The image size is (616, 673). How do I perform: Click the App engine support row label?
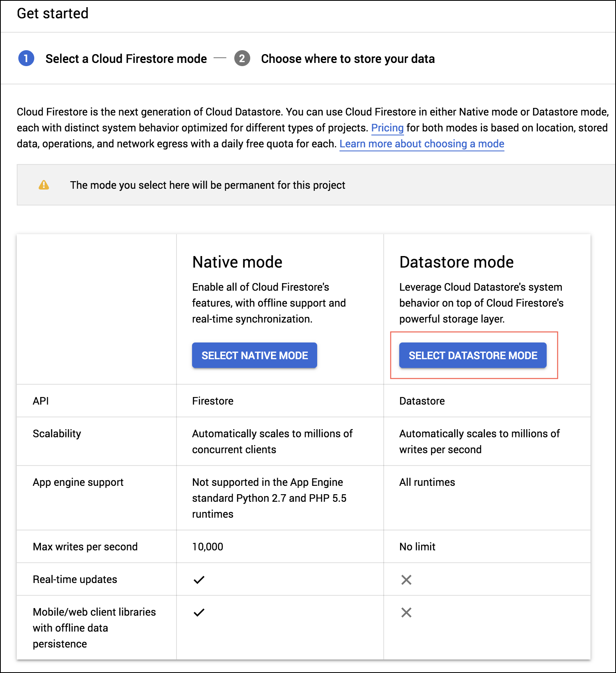[78, 482]
